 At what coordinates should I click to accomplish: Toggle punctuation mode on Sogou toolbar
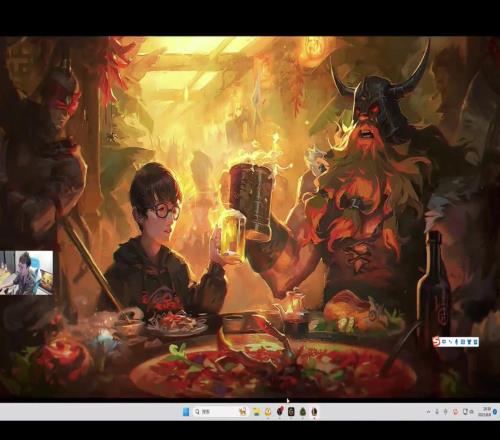pos(450,342)
